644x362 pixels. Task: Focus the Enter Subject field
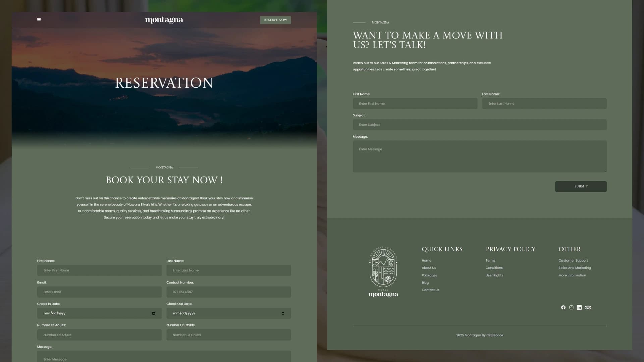(480, 125)
